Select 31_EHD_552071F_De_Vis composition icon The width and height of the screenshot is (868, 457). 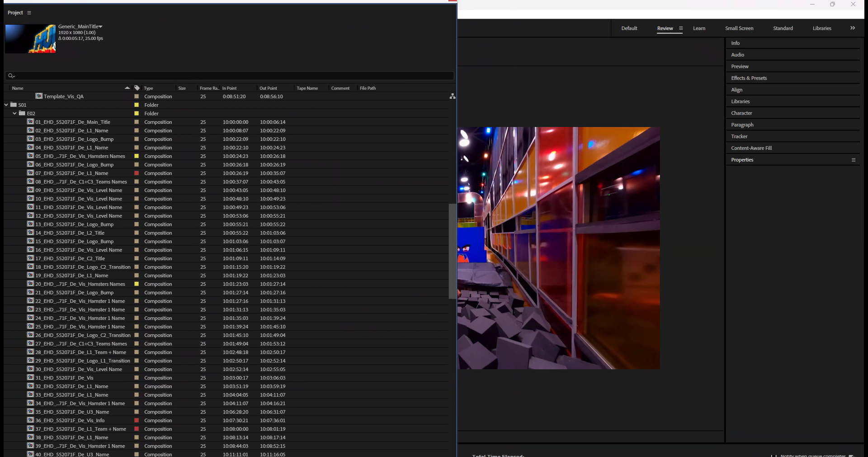[x=30, y=378]
